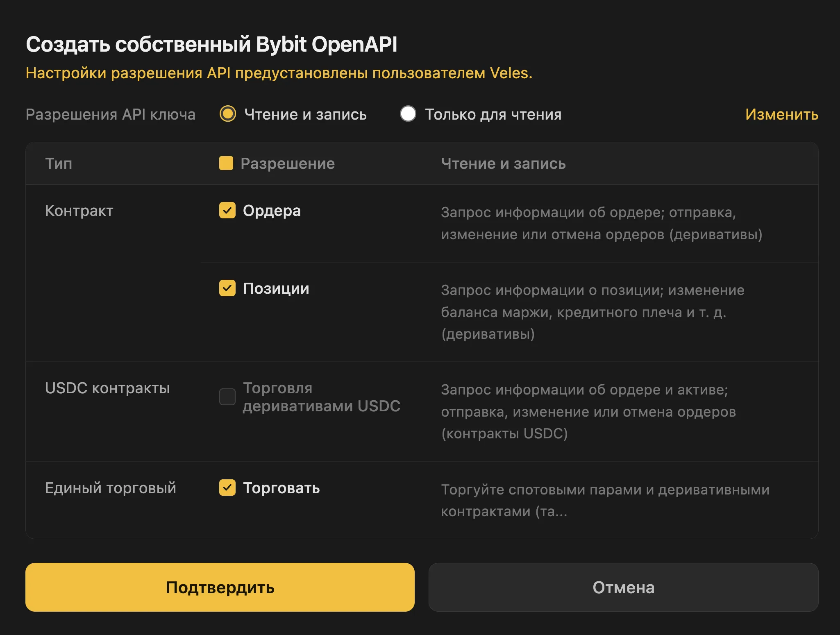Click the Единый торговый section label
840x635 pixels.
(111, 488)
